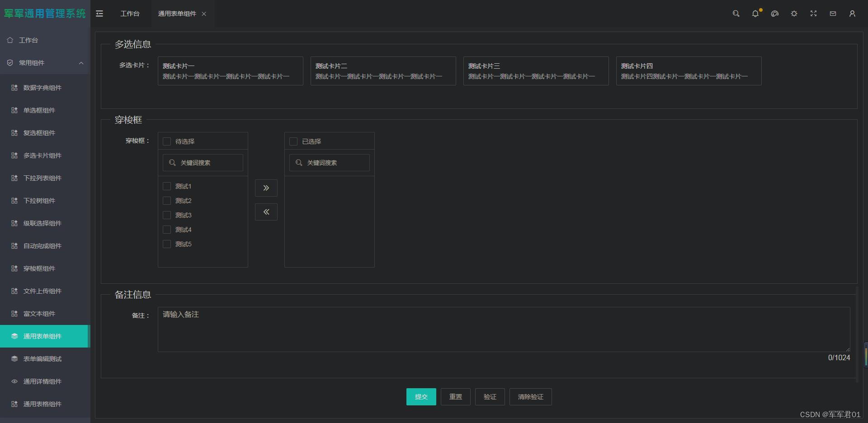Tick the 测试1 checkbox
Screen dimensions: 868x423
coord(167,186)
